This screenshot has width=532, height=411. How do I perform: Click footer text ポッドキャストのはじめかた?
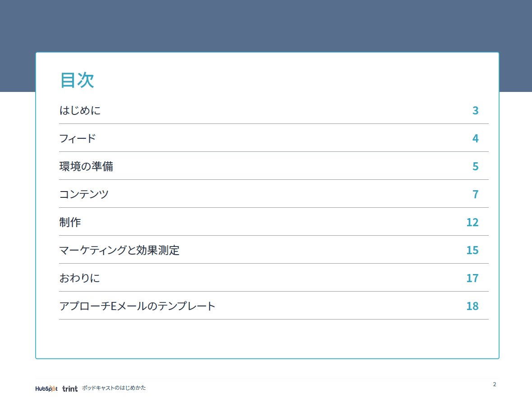pos(114,388)
